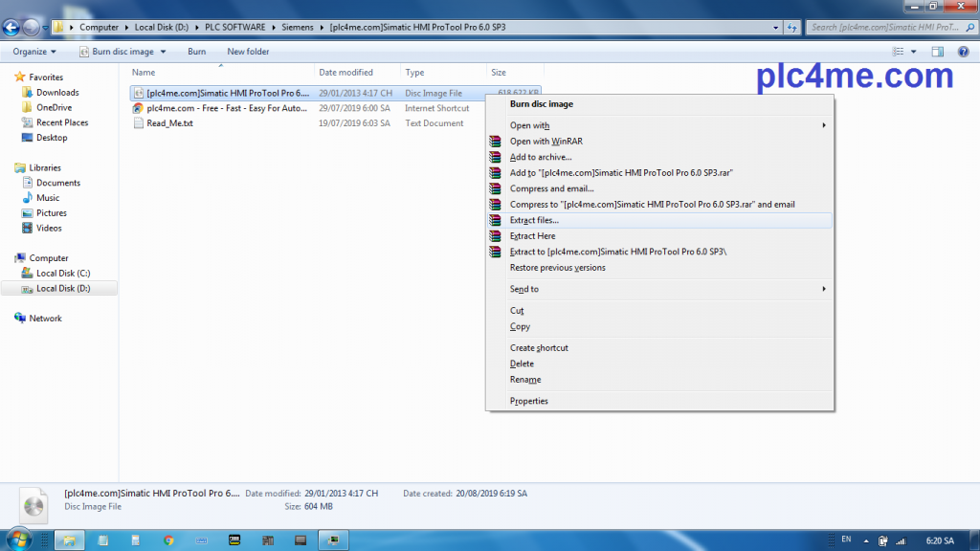Image resolution: width=980 pixels, height=551 pixels.
Task: Toggle the preview pane button
Action: click(x=938, y=52)
